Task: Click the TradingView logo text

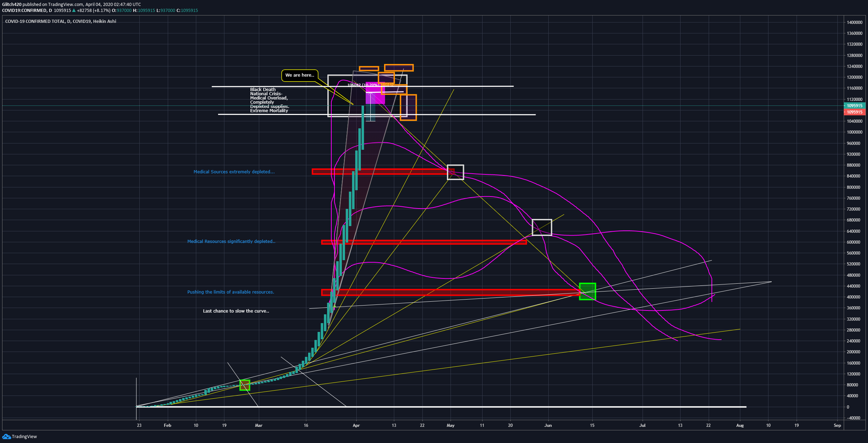Action: pyautogui.click(x=24, y=437)
